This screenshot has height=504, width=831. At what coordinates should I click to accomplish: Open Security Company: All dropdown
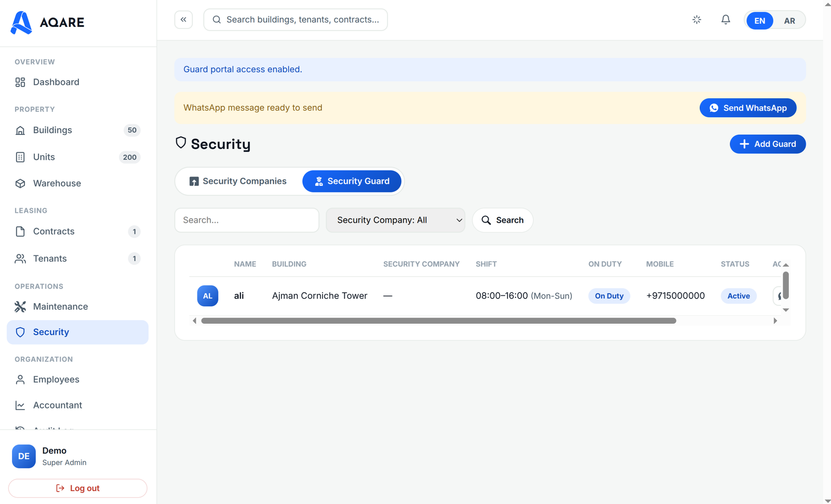395,220
